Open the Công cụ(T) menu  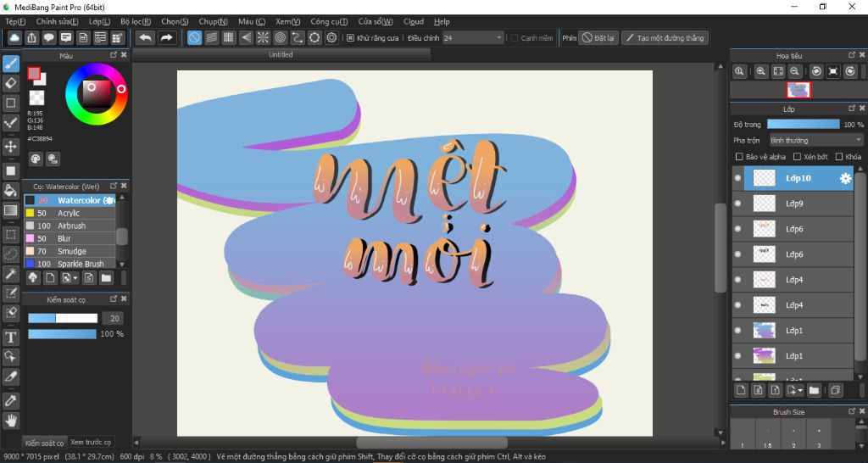click(329, 21)
